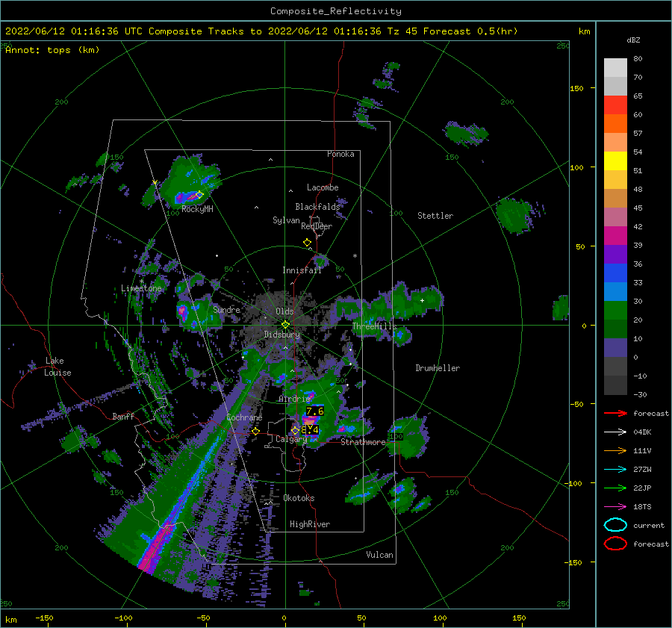Click the Sundre label
The image size is (672, 628).
[226, 309]
